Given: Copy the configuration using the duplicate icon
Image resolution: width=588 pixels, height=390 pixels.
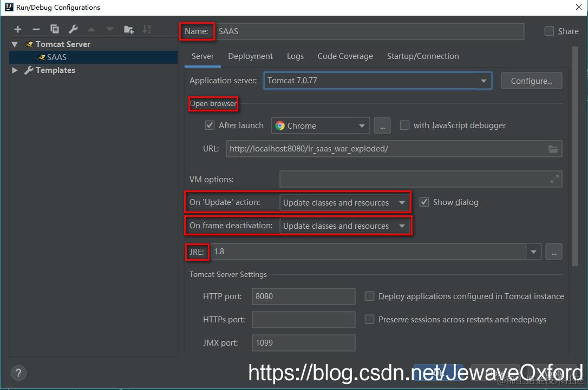Looking at the screenshot, I should point(54,29).
